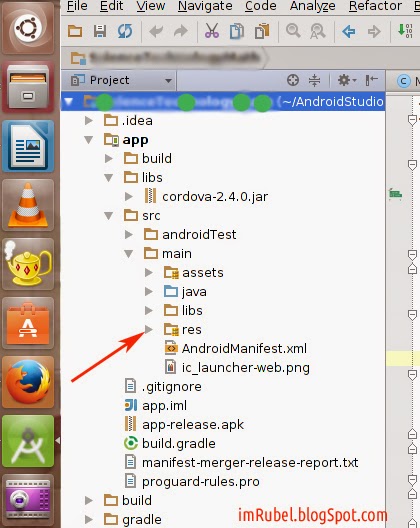The image size is (420, 528).
Task: Click the Replace toolbar icon
Action: (318, 31)
